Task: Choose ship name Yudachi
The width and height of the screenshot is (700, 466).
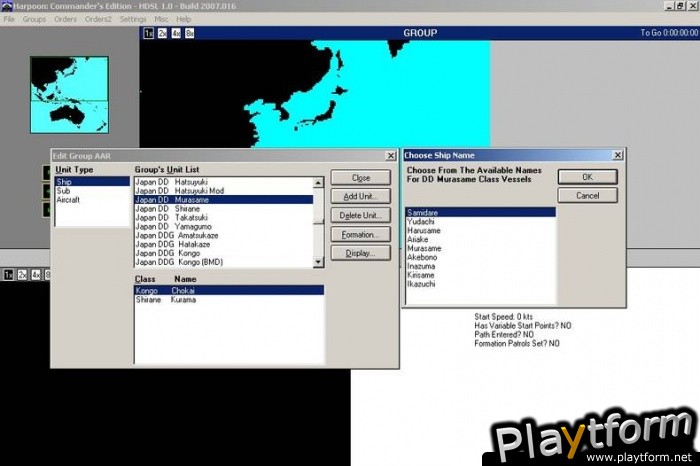Action: (481, 221)
